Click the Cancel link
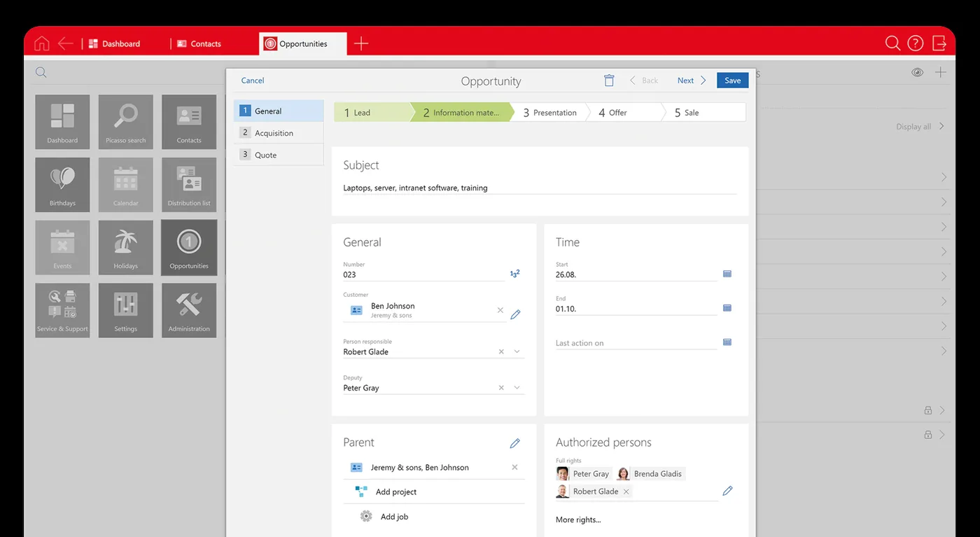This screenshot has width=980, height=537. tap(253, 81)
